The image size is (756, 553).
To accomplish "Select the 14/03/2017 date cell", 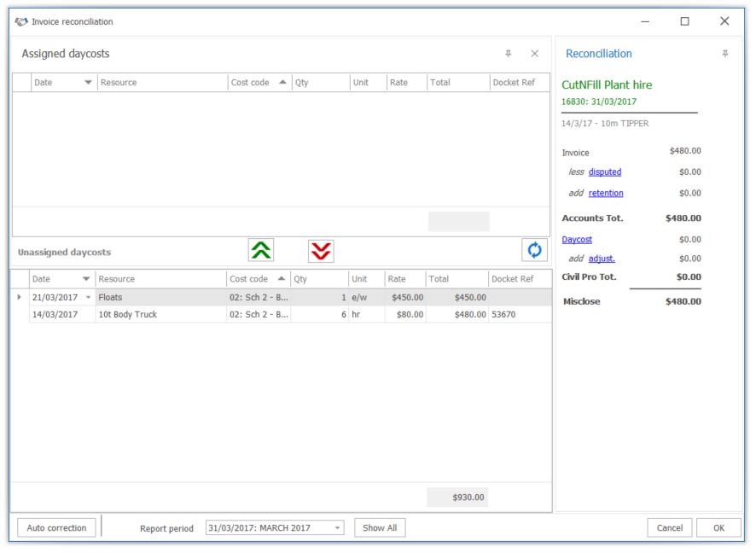I will 62,314.
